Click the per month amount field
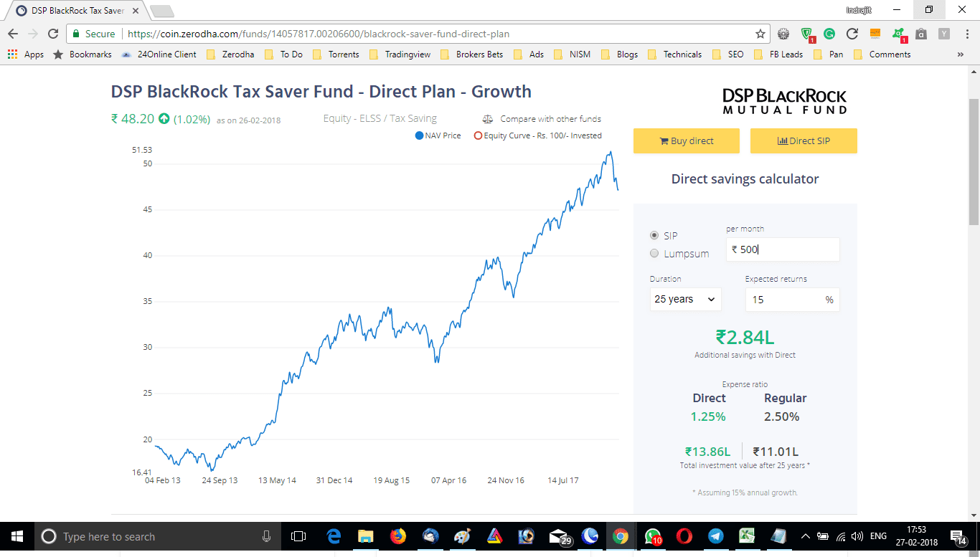The image size is (980, 557). click(x=783, y=249)
